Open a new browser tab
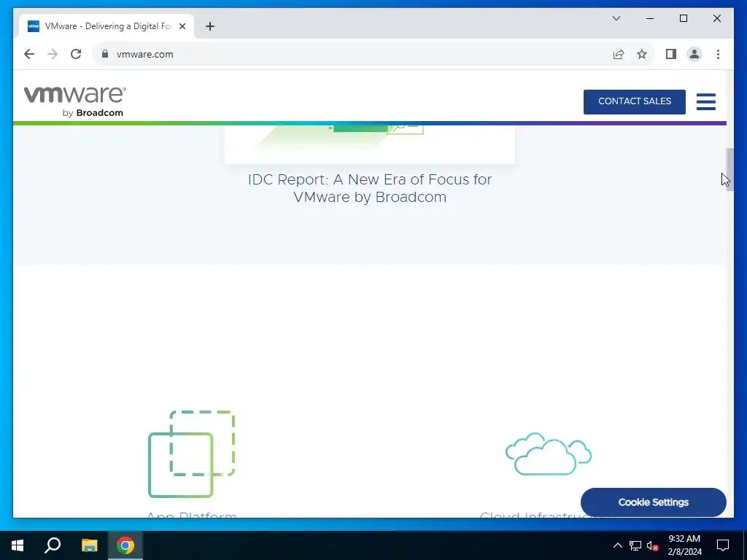Viewport: 747px width, 560px height. [x=209, y=26]
